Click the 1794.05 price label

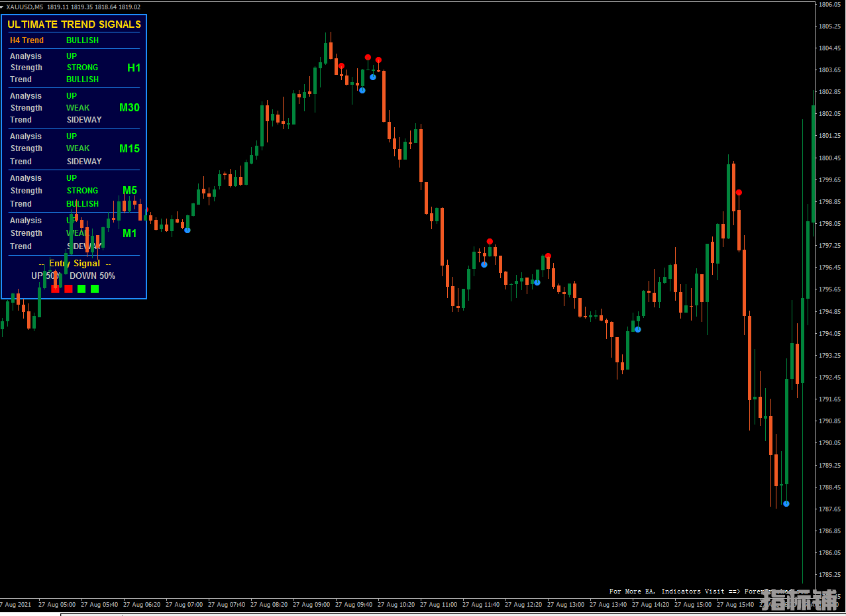click(829, 333)
